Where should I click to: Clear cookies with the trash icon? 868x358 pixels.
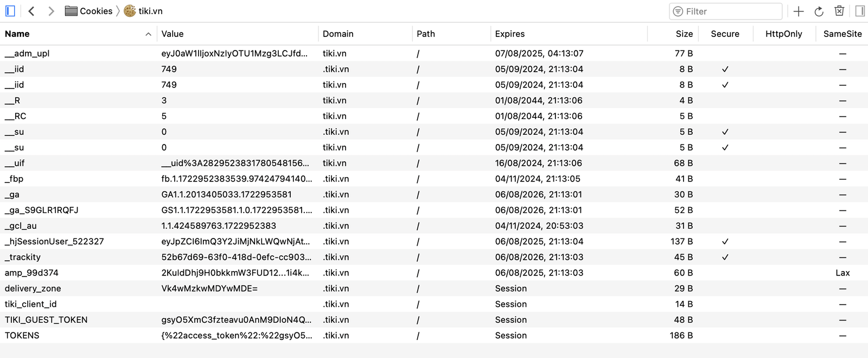(x=839, y=11)
